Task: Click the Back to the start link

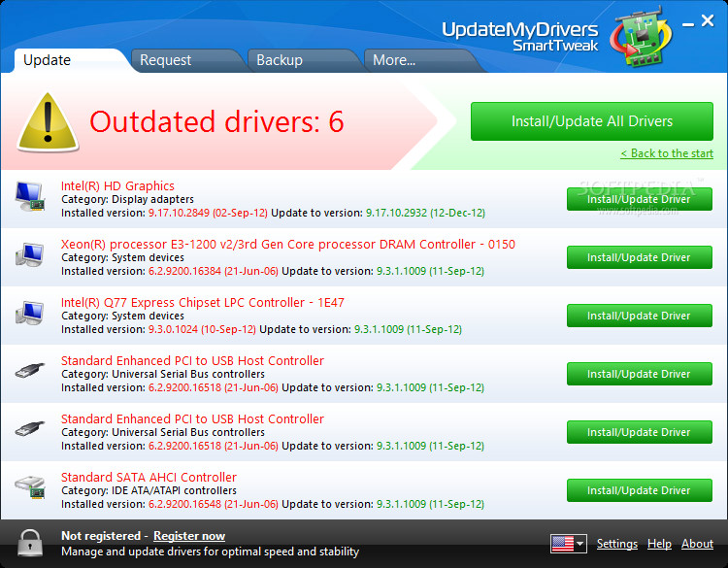Action: click(667, 153)
